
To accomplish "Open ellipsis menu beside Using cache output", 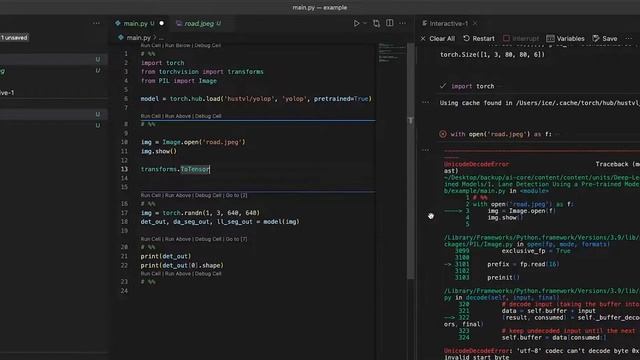I will click(426, 102).
